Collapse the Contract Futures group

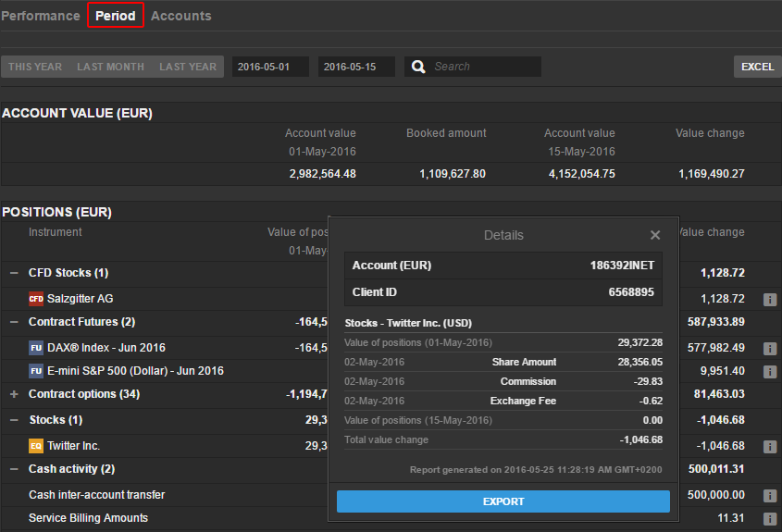click(14, 322)
